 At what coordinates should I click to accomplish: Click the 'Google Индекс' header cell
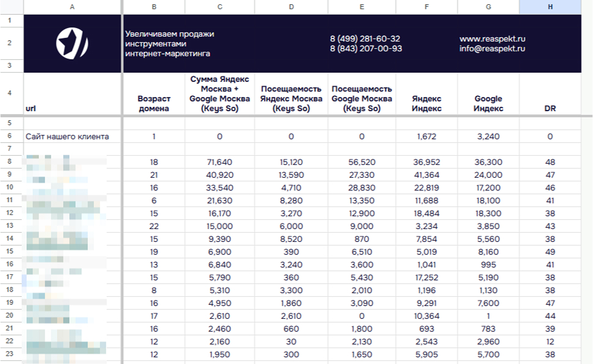(488, 103)
